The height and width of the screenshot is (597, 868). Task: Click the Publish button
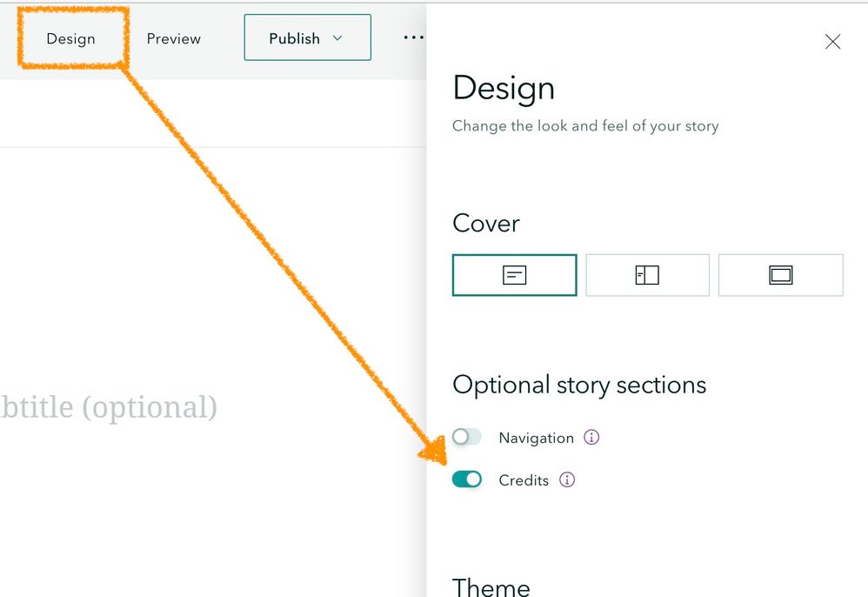(294, 38)
